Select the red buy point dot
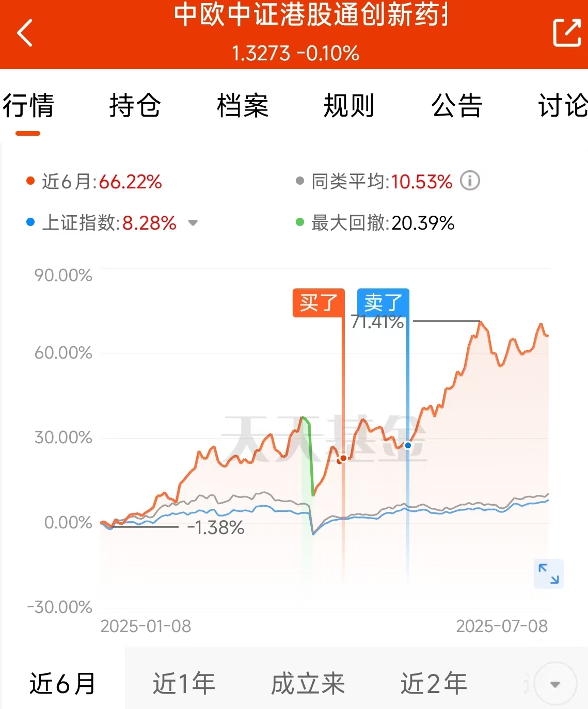The height and width of the screenshot is (709, 588). coord(343,458)
